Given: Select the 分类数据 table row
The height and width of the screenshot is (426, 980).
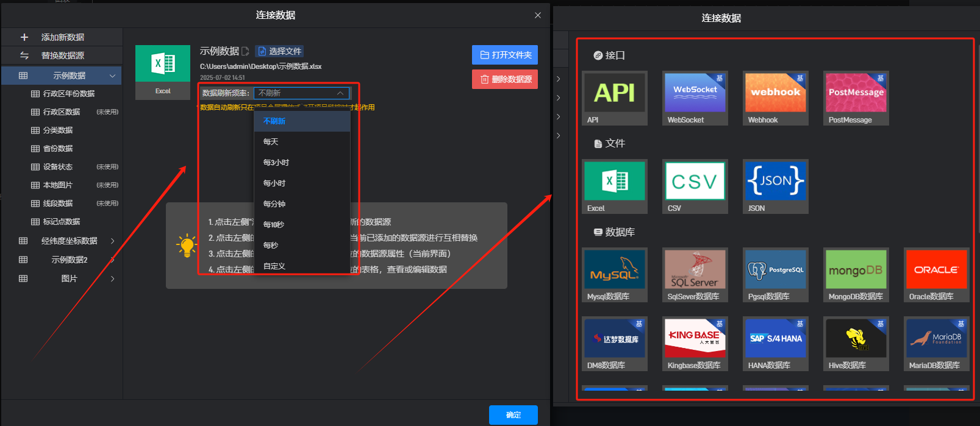Looking at the screenshot, I should click(62, 130).
